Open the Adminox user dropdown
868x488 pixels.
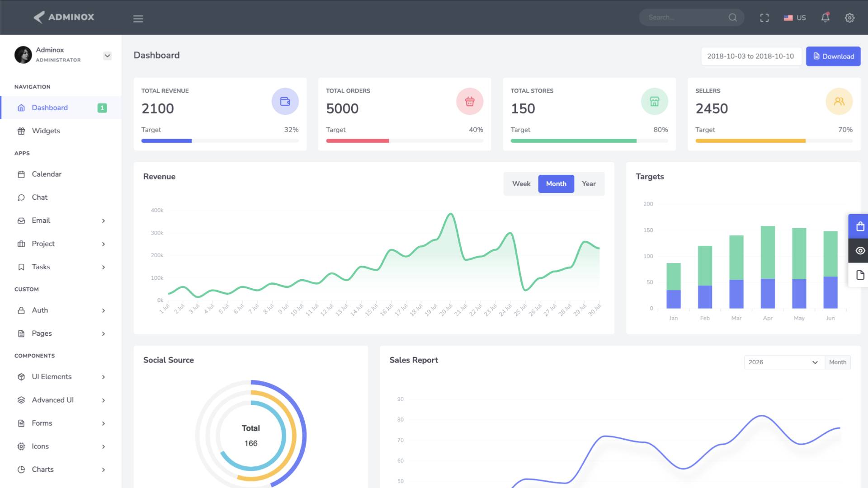click(x=107, y=56)
